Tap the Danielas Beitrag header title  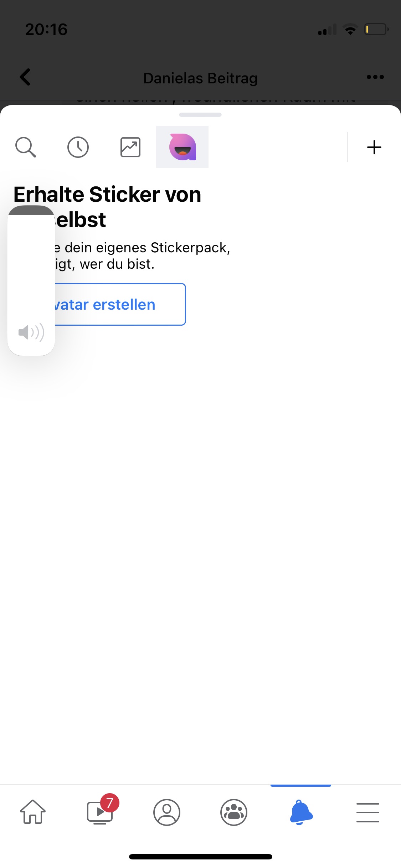(x=200, y=78)
